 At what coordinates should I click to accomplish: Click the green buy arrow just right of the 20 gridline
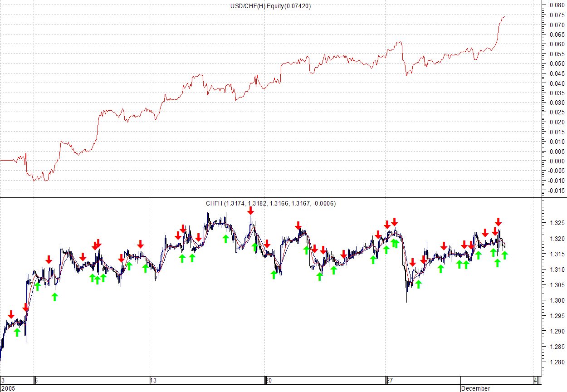pyautogui.click(x=274, y=274)
